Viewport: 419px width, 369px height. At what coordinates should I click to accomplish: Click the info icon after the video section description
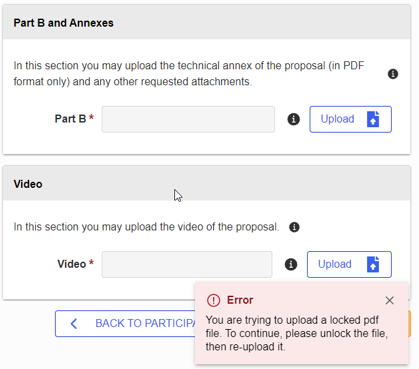[x=294, y=227]
